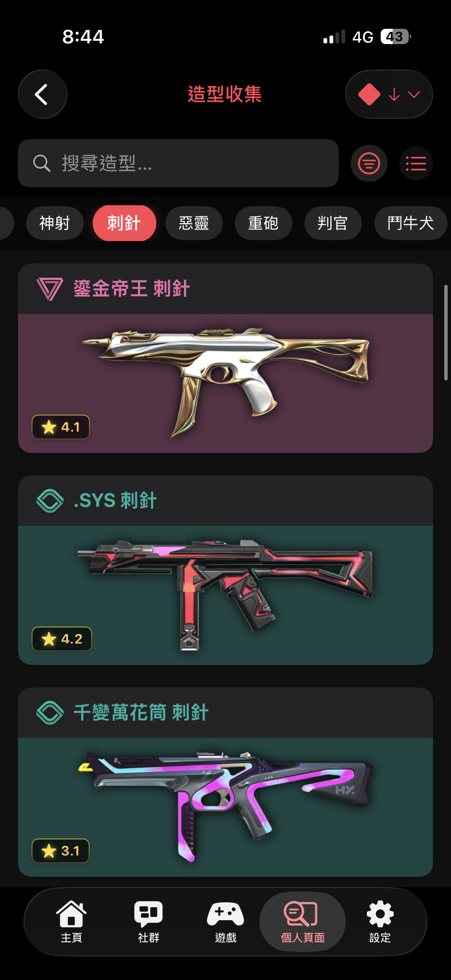Image resolution: width=451 pixels, height=980 pixels.
Task: Tap the search magnifier icon
Action: pyautogui.click(x=42, y=163)
